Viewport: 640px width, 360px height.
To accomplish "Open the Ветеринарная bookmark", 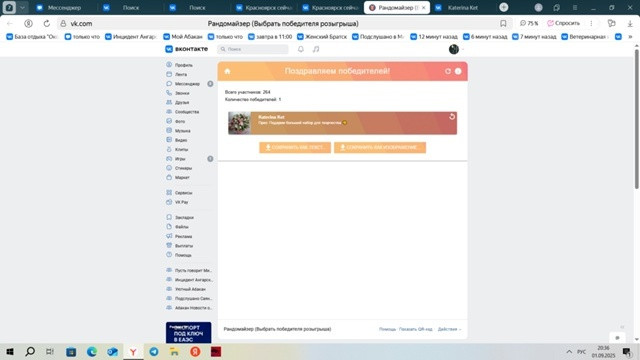I will point(585,37).
